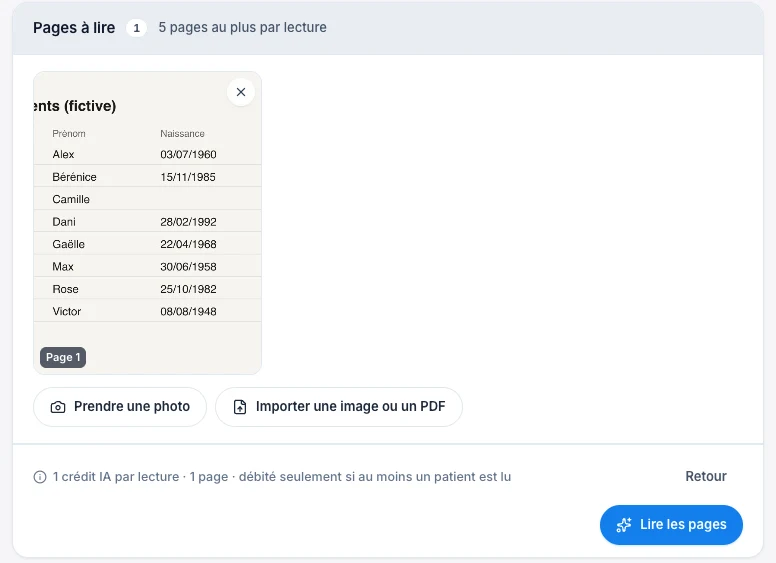776x563 pixels.
Task: Click the name Gaëlle
Action: pos(68,244)
